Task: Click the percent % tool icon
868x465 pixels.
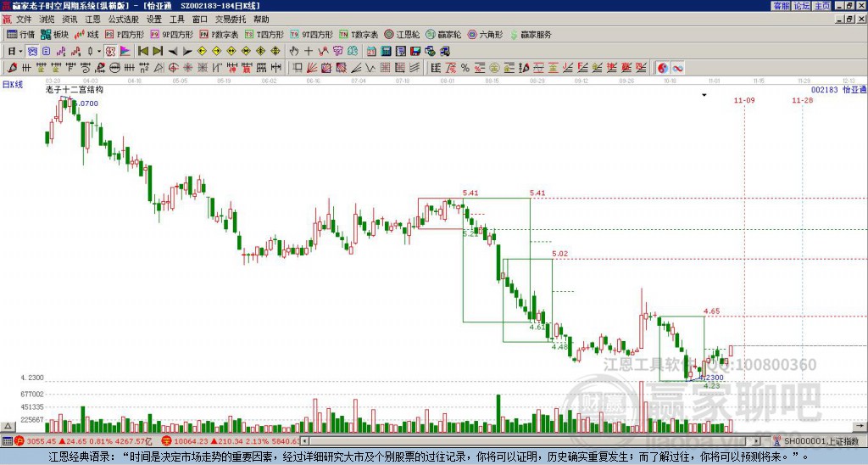Action: 465,68
